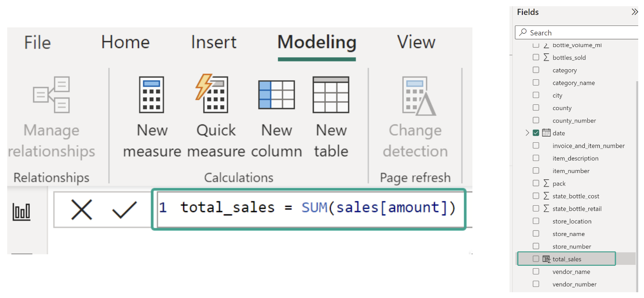Collapse the Fields pane with double chevron
Screen dimensions: 644x298
(x=635, y=12)
